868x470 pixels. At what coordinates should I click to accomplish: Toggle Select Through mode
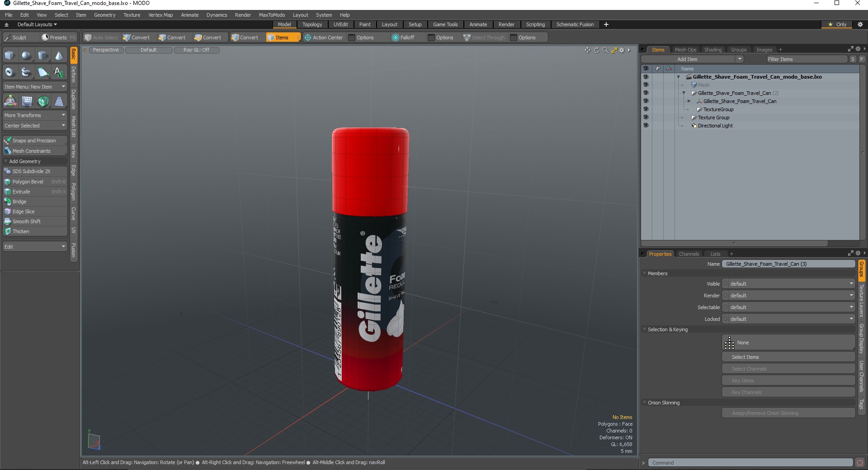point(484,38)
